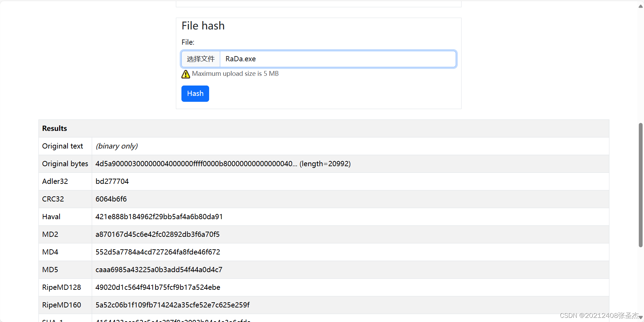
Task: Click the File: field label
Action: coord(188,42)
